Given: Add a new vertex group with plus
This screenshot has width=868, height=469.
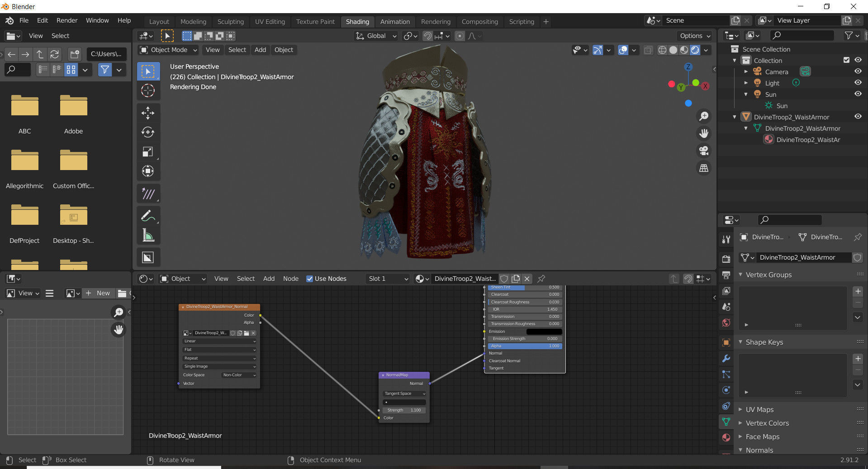Looking at the screenshot, I should 858,291.
